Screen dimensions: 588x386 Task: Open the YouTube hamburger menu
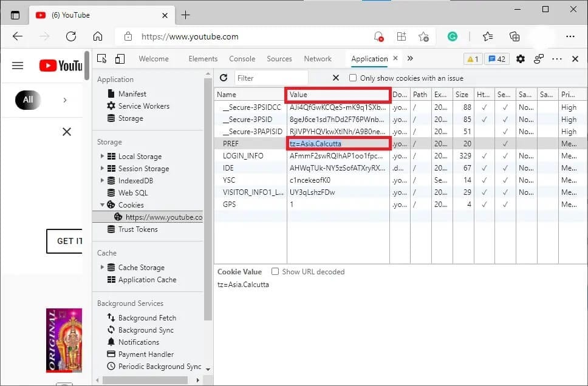click(x=18, y=66)
